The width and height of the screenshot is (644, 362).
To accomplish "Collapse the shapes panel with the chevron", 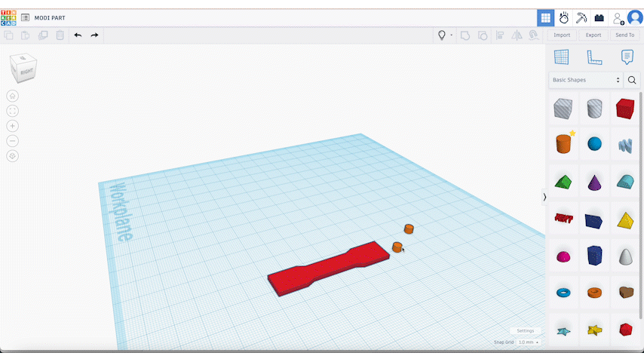I will click(544, 197).
